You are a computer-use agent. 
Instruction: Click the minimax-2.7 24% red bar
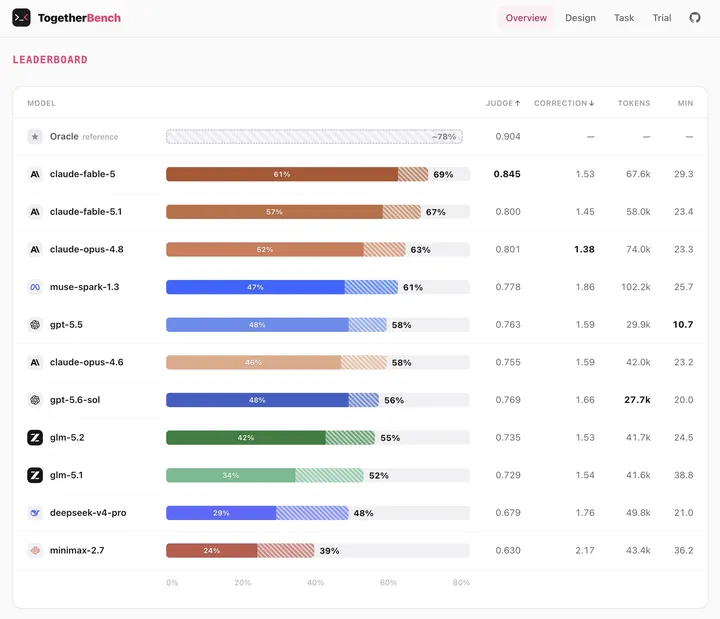(x=212, y=551)
